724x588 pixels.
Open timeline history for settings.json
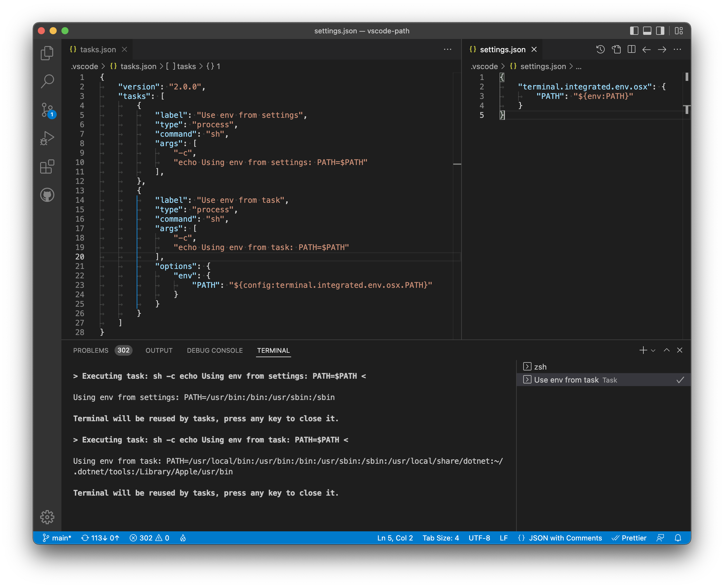600,50
